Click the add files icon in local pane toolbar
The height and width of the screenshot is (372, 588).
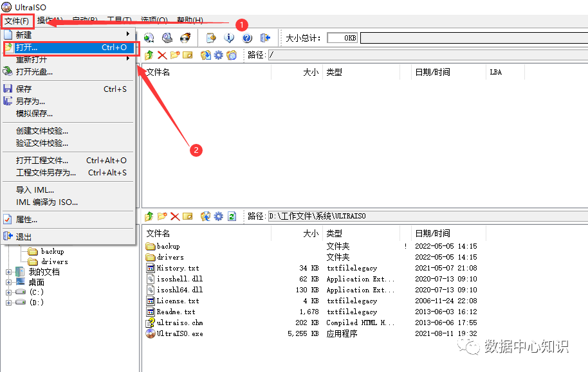point(205,216)
